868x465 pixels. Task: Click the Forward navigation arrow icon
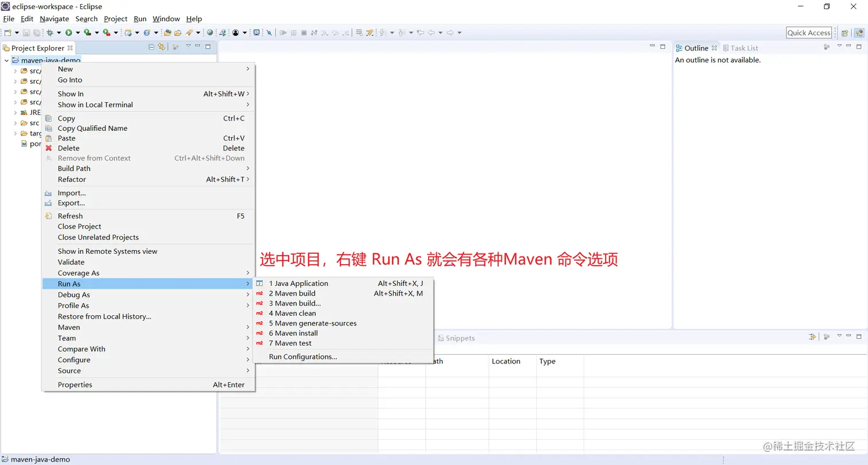click(x=449, y=33)
